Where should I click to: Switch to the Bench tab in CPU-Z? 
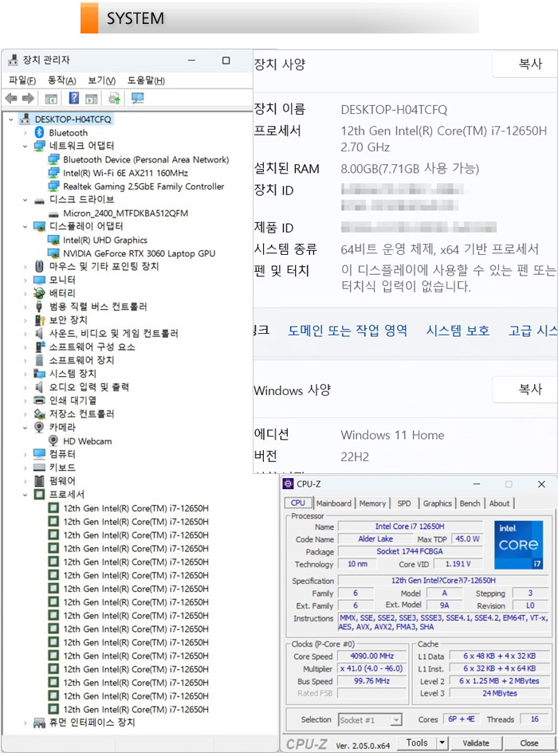pyautogui.click(x=470, y=503)
